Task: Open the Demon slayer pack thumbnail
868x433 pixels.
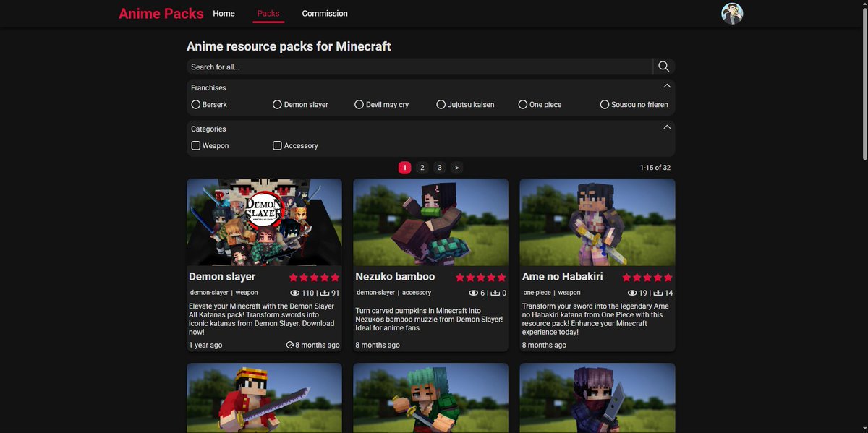Action: click(x=264, y=222)
